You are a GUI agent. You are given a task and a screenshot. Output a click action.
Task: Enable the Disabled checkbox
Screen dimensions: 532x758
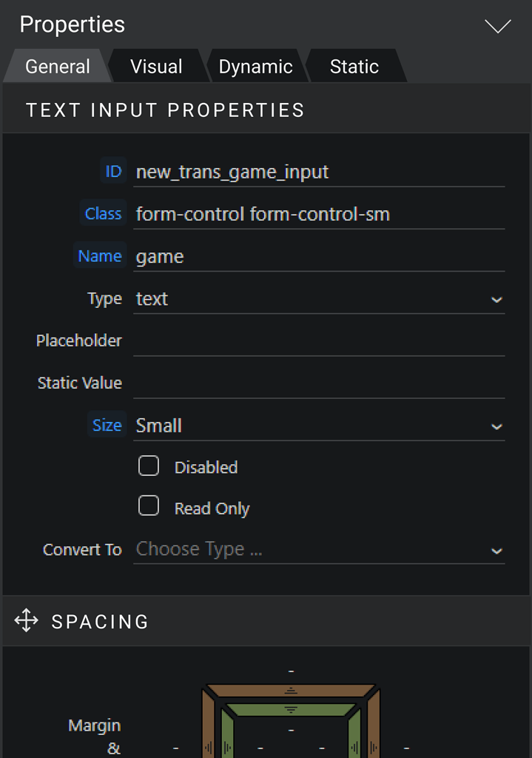pos(149,466)
